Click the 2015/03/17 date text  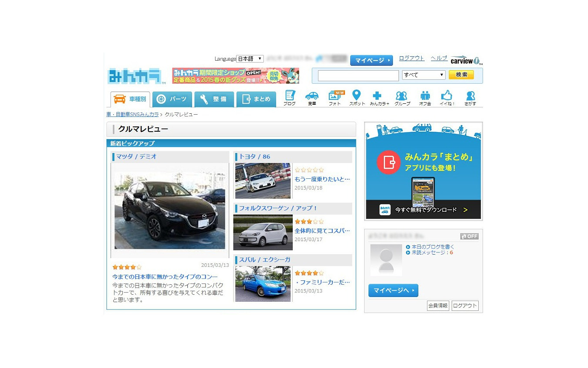pos(308,239)
